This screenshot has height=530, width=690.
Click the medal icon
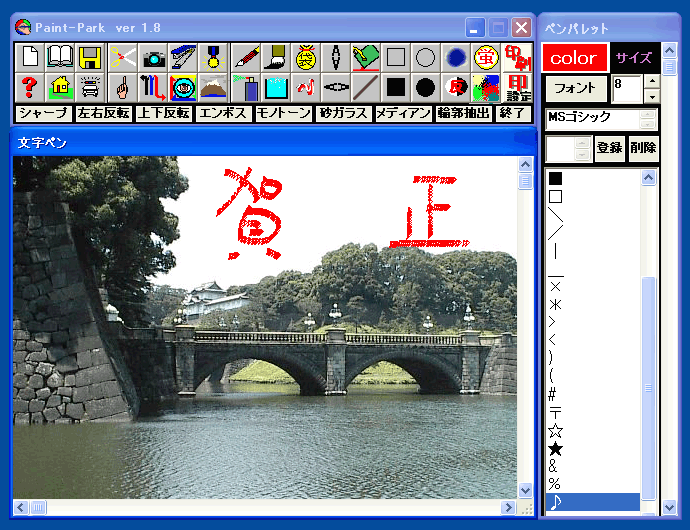pyautogui.click(x=213, y=57)
